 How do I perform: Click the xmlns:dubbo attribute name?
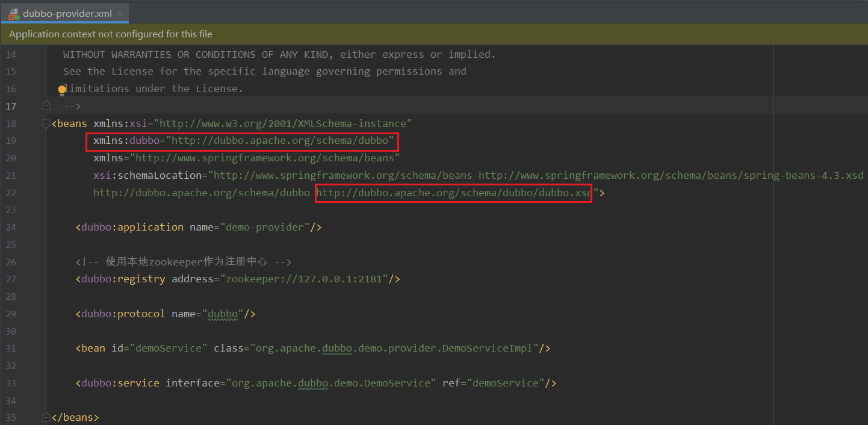click(126, 141)
